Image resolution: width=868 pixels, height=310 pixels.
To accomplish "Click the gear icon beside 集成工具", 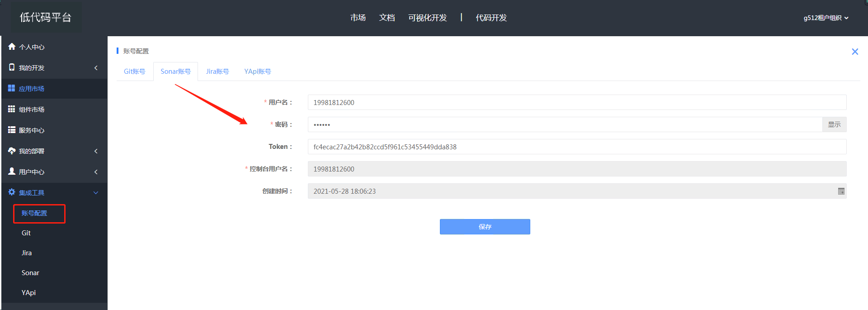I will [12, 192].
